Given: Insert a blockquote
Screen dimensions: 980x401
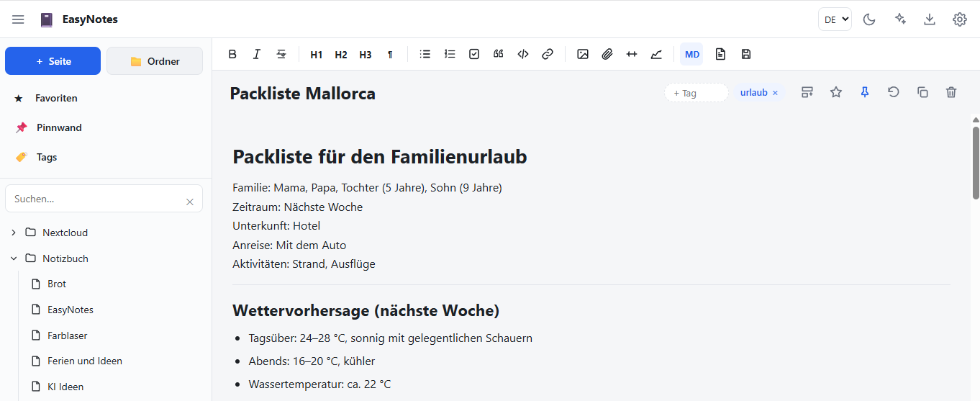Looking at the screenshot, I should tap(499, 54).
